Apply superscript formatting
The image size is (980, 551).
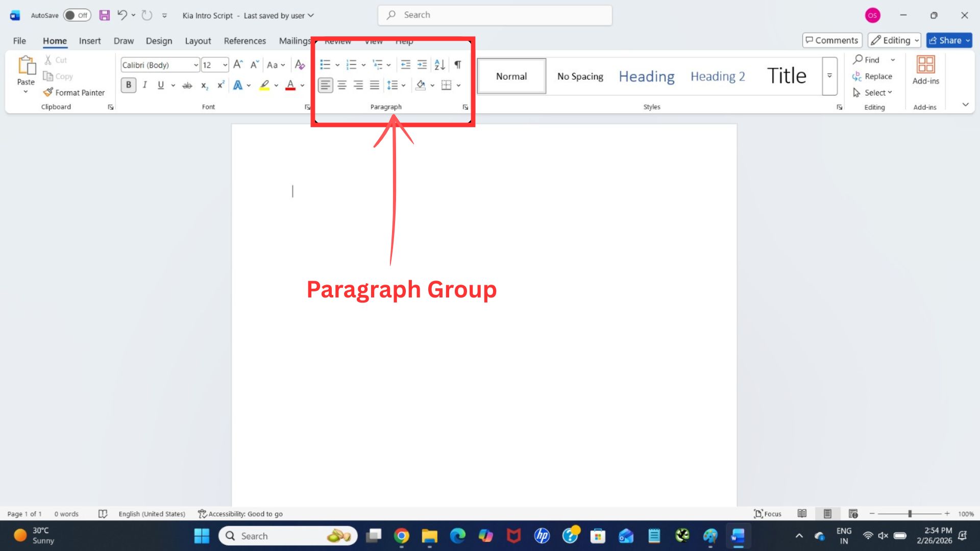click(x=220, y=85)
